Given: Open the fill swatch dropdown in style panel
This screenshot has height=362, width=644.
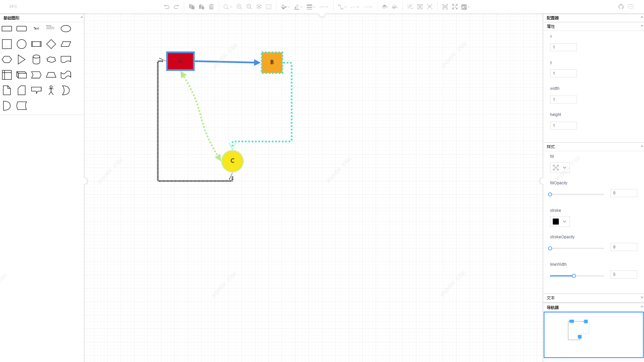Looking at the screenshot, I should (x=559, y=168).
